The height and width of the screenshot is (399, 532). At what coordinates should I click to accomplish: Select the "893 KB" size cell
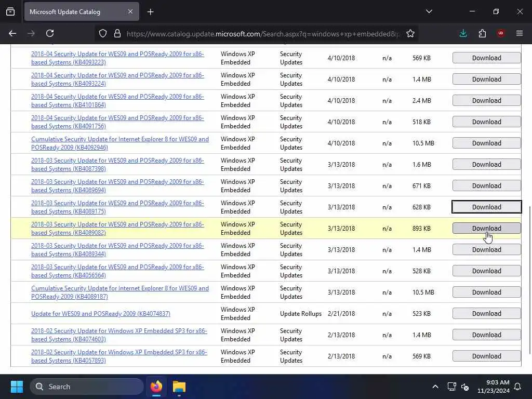[421, 229]
